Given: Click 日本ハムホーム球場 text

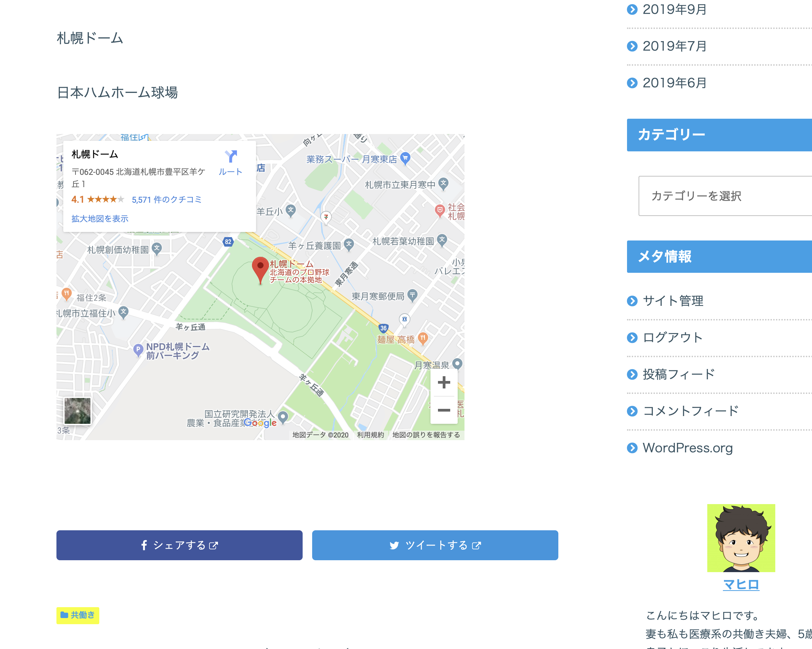Looking at the screenshot, I should click(x=117, y=92).
